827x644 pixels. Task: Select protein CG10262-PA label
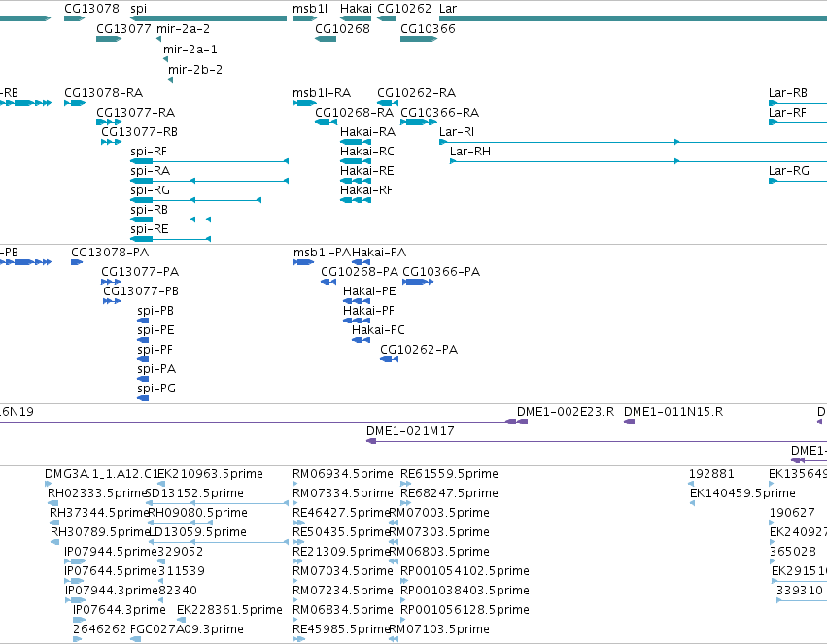(419, 350)
